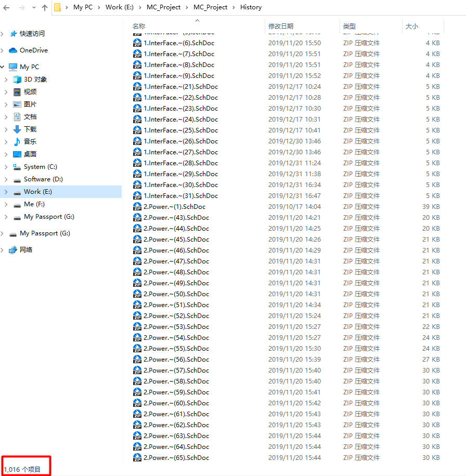Click ZIP icon of 1.InterFace.~(25).SchDoc

coord(137,130)
